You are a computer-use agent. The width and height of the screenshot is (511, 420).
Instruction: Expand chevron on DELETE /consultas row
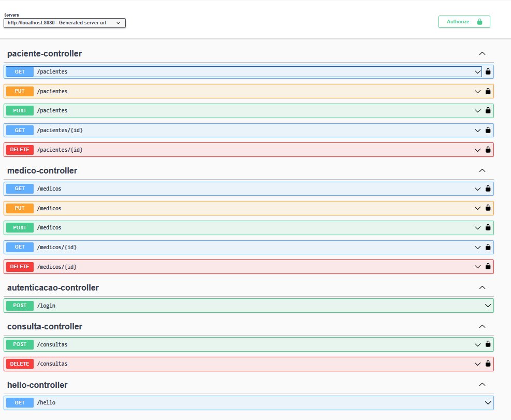477,364
